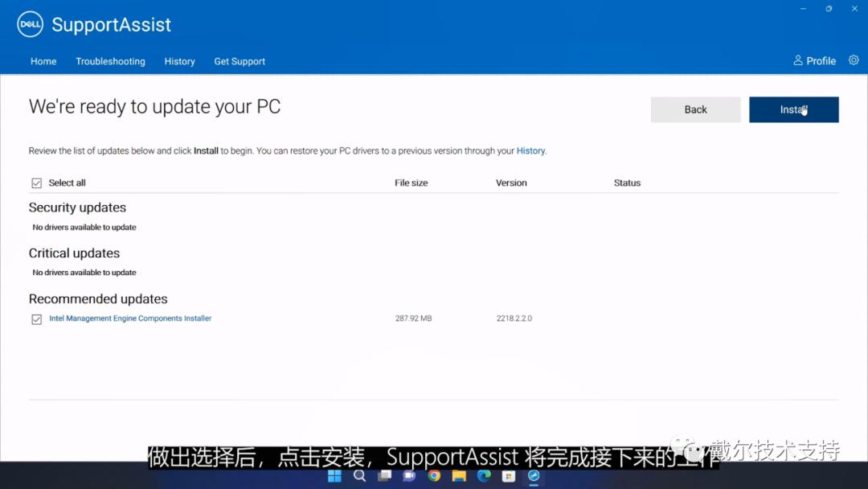Open Windows Search from the taskbar

pos(359,476)
